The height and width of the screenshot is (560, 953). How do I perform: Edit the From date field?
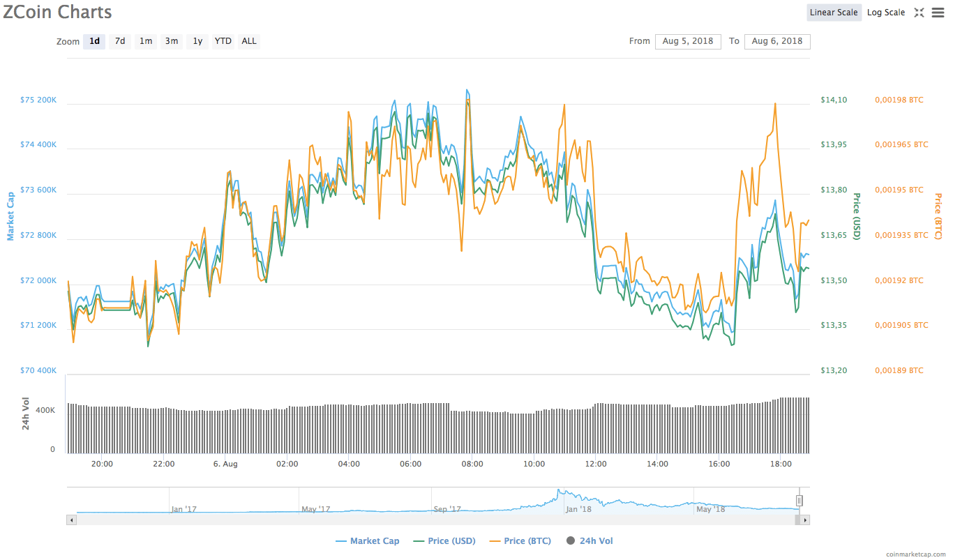688,41
